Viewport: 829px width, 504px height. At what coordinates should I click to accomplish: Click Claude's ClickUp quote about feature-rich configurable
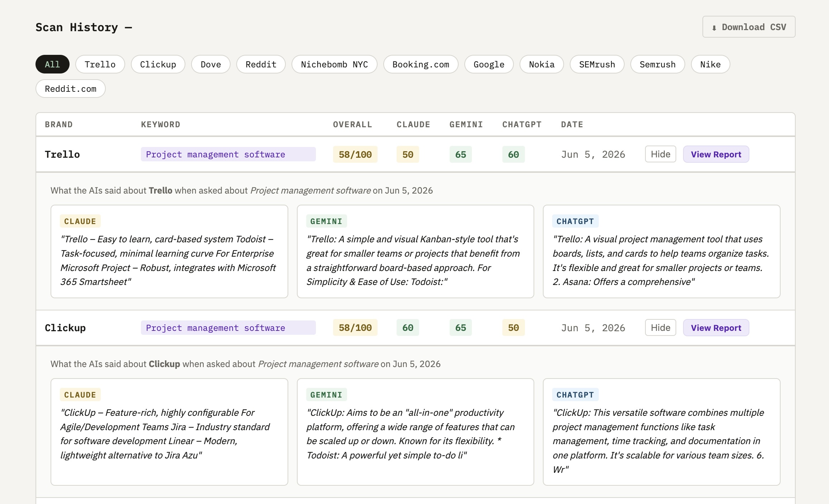(165, 434)
